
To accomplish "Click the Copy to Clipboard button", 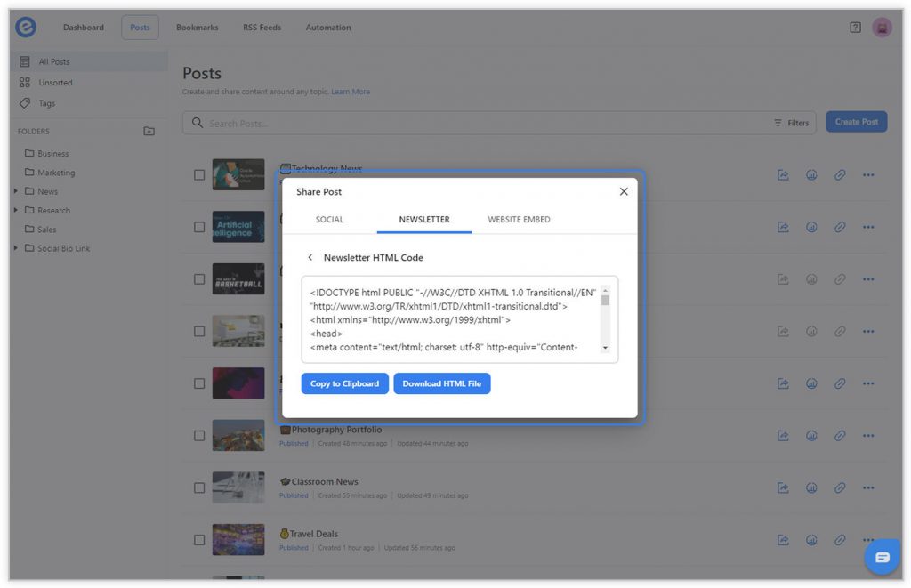I will tap(344, 383).
